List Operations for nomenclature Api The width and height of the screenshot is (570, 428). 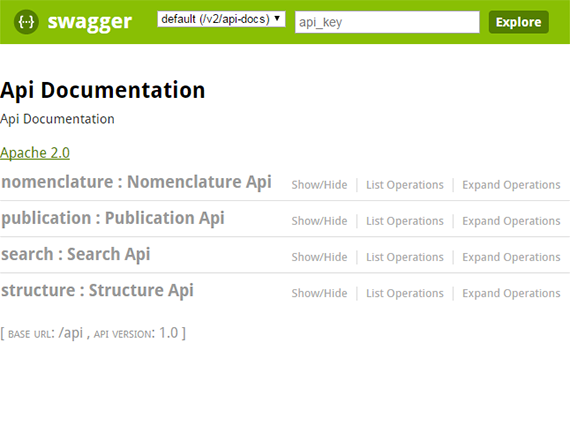405,185
